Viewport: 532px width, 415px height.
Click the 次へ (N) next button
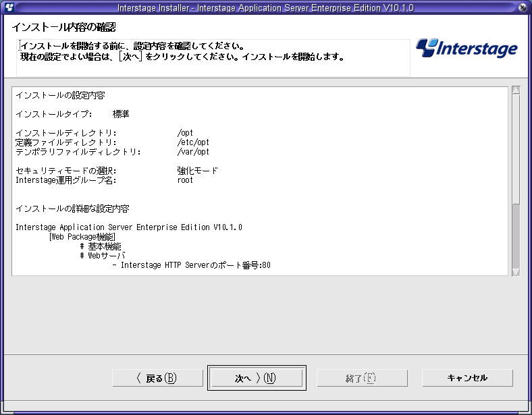pyautogui.click(x=257, y=378)
